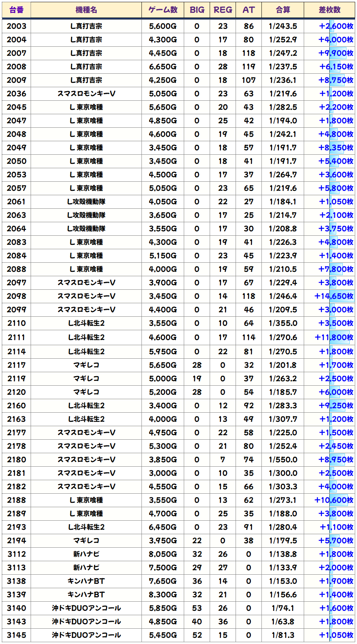Select machine number 3113
Viewport: 357px width, 644px height.
tap(16, 568)
